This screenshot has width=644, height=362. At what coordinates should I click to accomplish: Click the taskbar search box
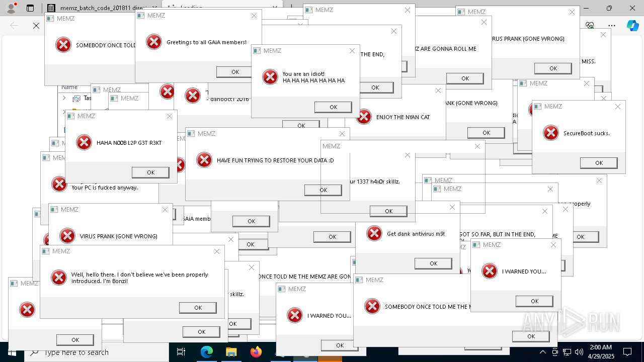pyautogui.click(x=97, y=352)
